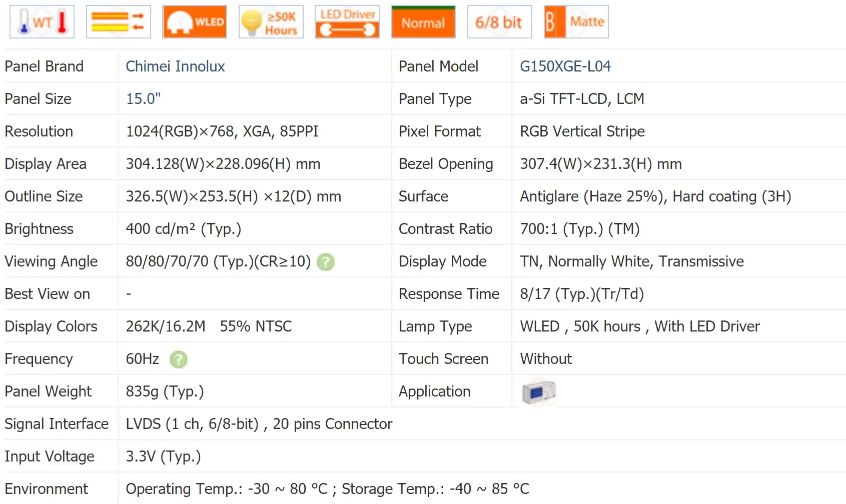This screenshot has width=846, height=504.
Task: Click the Resolution row label
Action: (x=39, y=131)
